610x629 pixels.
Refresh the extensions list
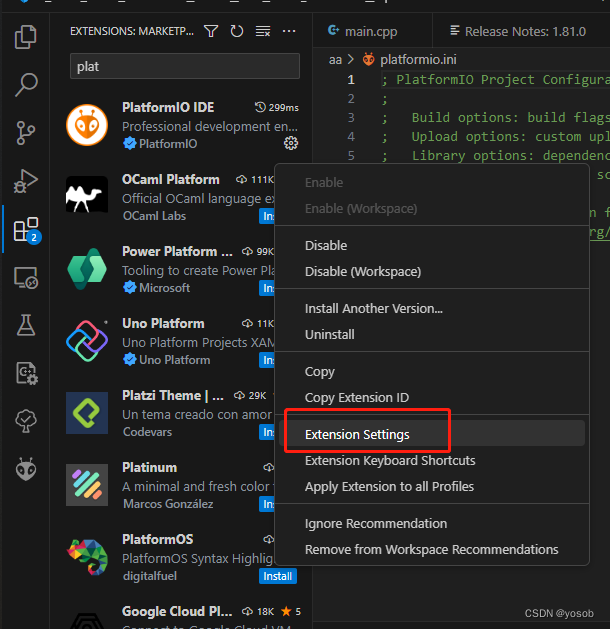(x=237, y=31)
